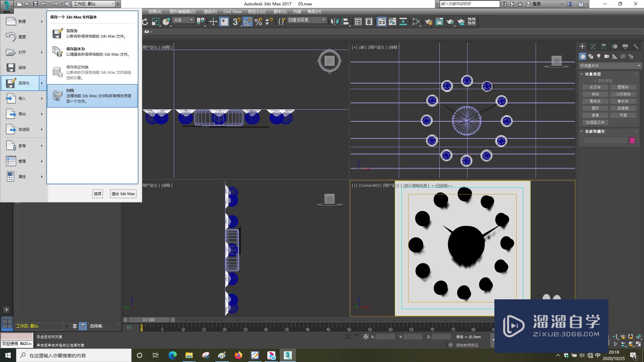
Task: Open the Import (导入) menu entry
Action: pos(23,99)
